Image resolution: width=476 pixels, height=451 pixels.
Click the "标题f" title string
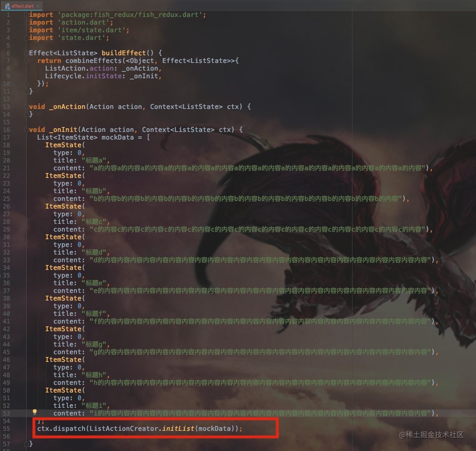(94, 313)
